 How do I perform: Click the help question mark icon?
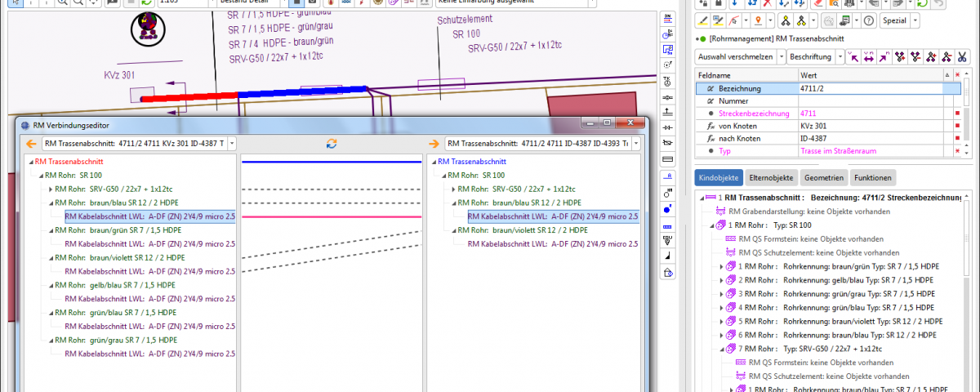(868, 20)
